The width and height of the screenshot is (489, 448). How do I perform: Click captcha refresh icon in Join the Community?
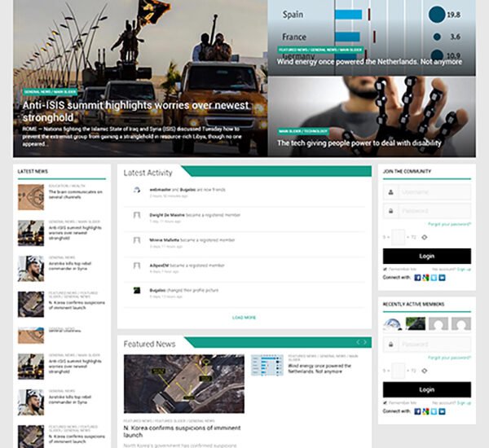[x=424, y=237]
